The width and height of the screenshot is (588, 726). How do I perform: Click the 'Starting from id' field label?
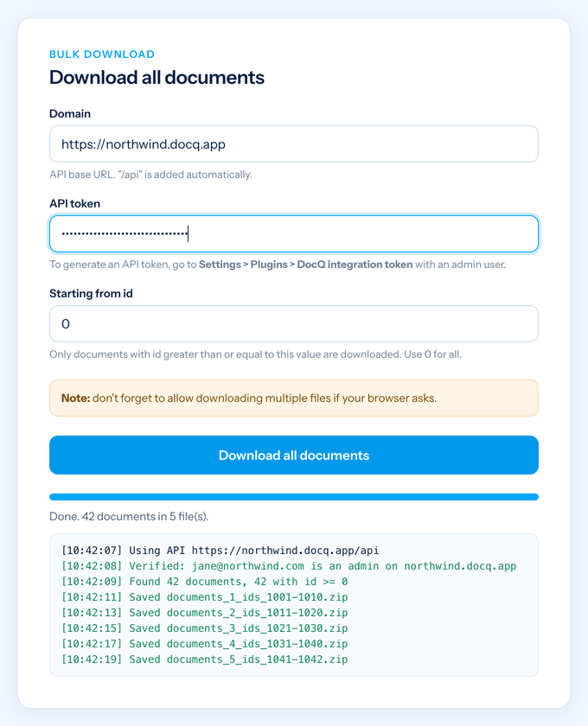91,294
